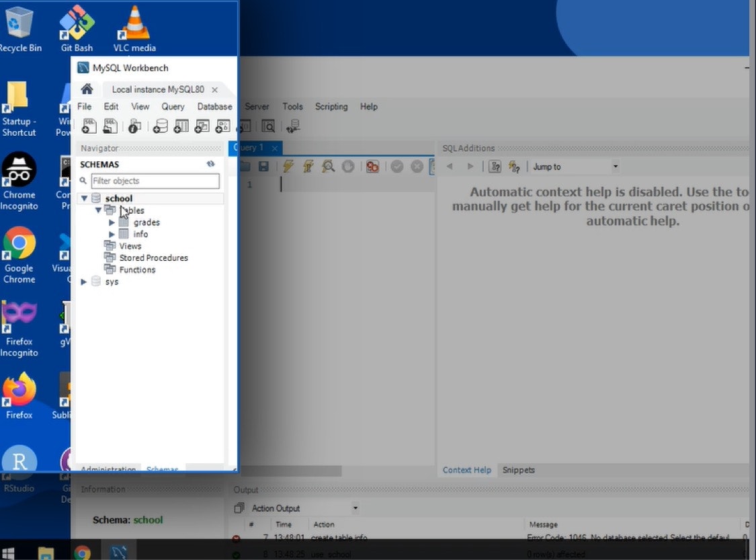Image resolution: width=756 pixels, height=560 pixels.
Task: Select the Functions node
Action: [137, 270]
